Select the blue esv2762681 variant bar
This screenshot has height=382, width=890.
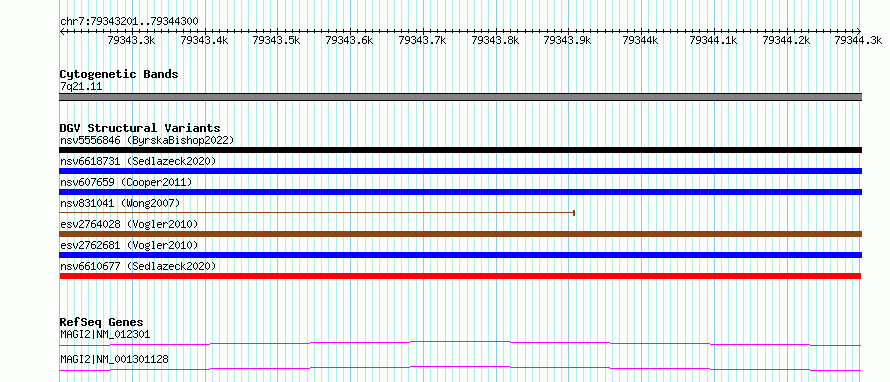[x=460, y=255]
